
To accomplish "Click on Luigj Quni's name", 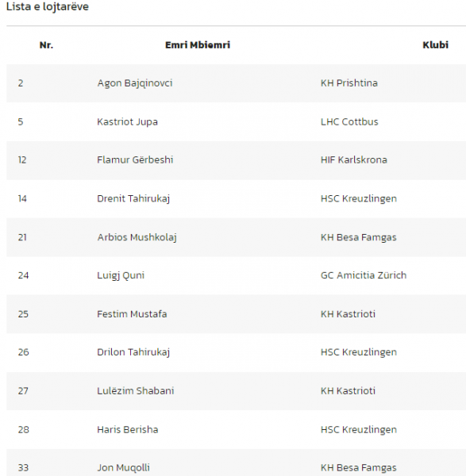I will 121,275.
